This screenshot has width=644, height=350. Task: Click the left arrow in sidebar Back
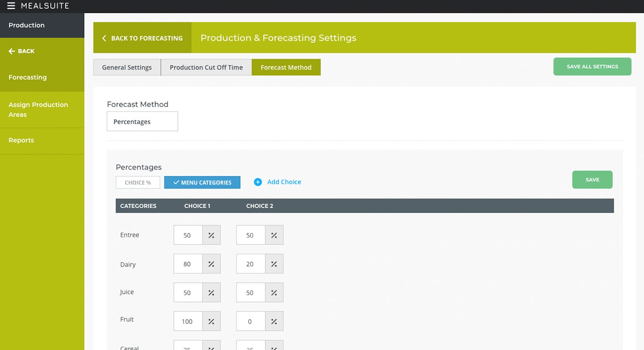[12, 51]
